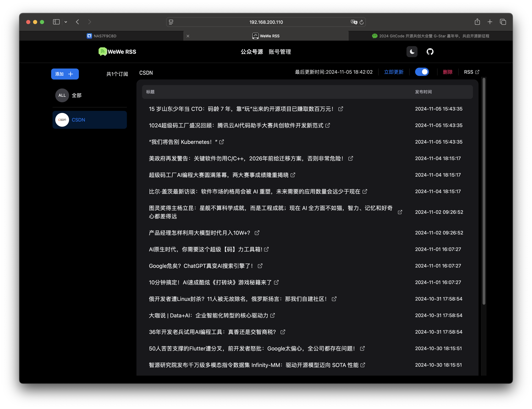Open external link icon for 俄开发者遭Linux封杀 article

(334, 299)
